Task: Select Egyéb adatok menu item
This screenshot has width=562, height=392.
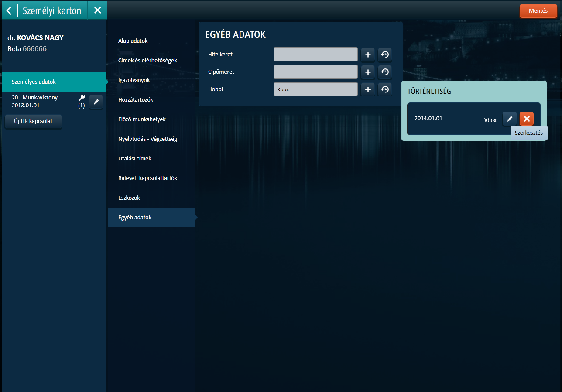Action: click(x=152, y=217)
